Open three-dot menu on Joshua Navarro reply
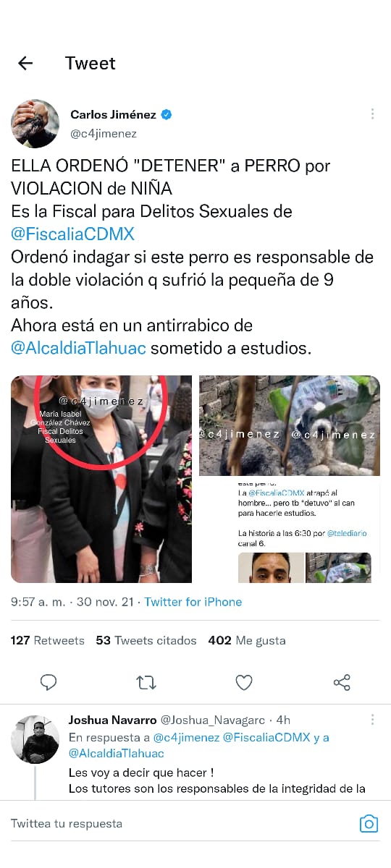 coord(372,720)
